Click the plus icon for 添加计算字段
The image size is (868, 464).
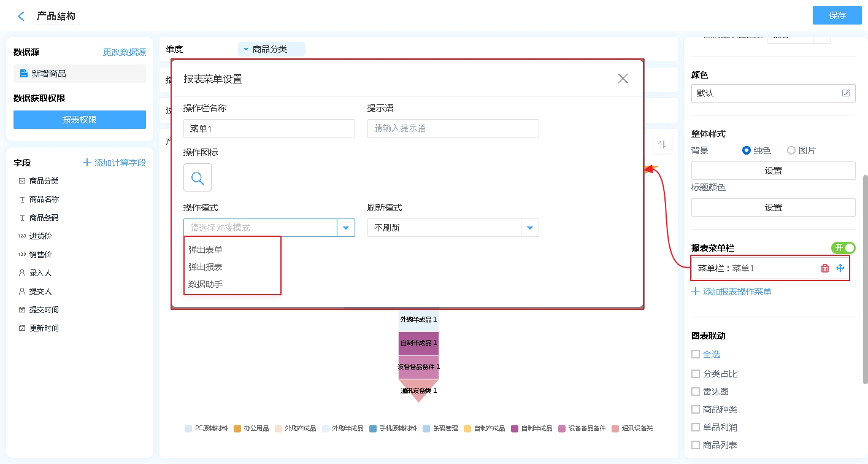coord(87,163)
